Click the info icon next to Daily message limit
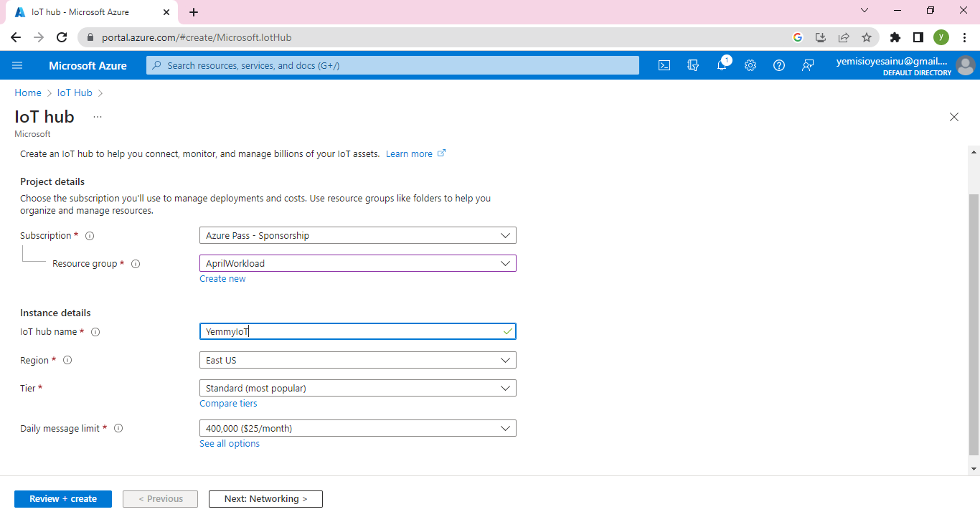Viewport: 980px width, 522px height. (119, 429)
